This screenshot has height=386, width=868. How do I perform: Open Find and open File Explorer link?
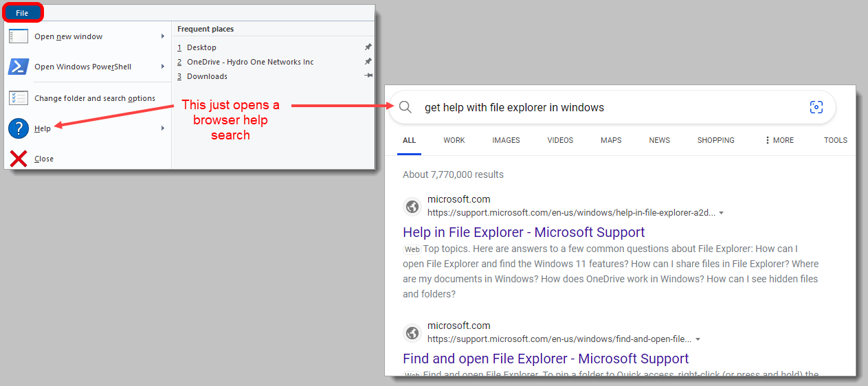tap(546, 359)
